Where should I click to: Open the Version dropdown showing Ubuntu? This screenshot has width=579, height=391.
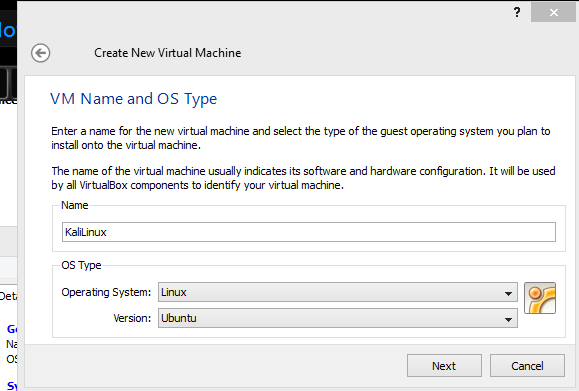pyautogui.click(x=338, y=318)
